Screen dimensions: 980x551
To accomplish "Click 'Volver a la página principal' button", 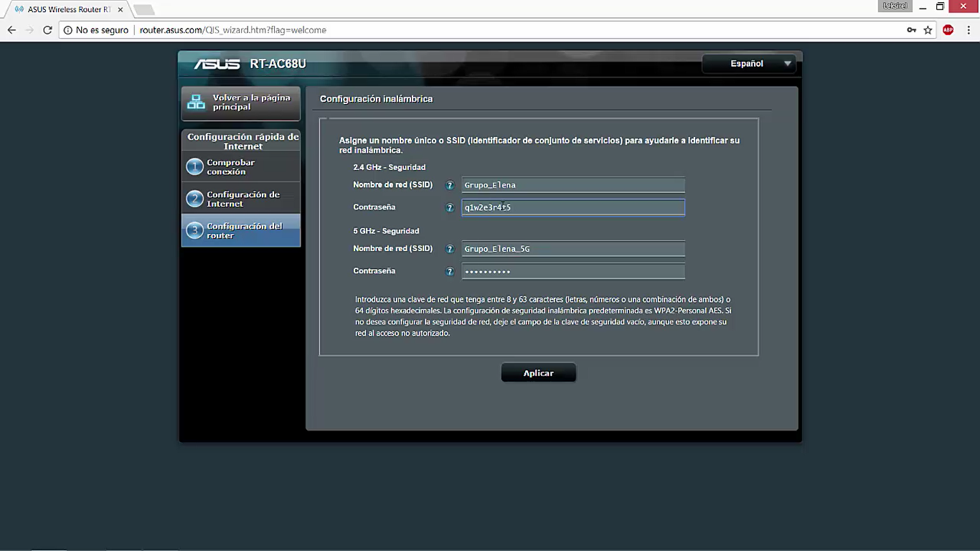I will point(241,103).
